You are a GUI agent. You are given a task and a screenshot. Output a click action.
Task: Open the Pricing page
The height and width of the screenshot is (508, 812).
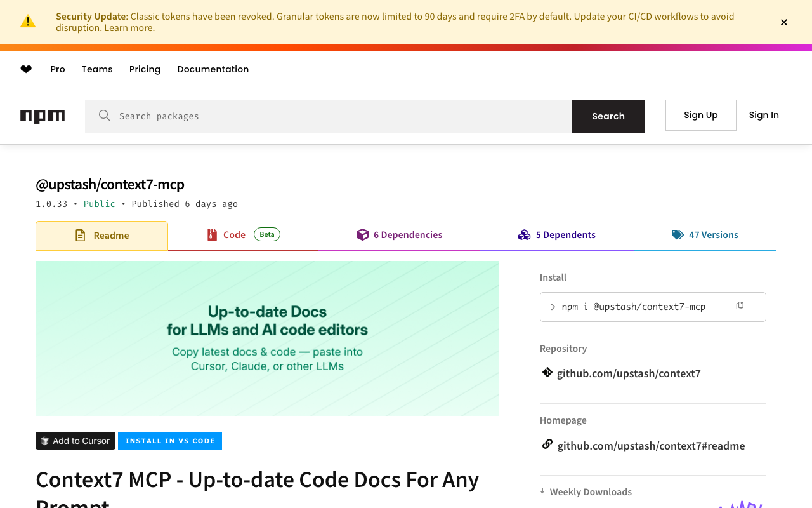(145, 69)
